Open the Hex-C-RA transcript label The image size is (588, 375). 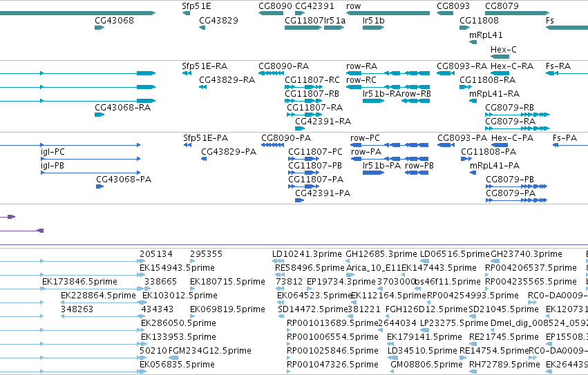coord(512,66)
